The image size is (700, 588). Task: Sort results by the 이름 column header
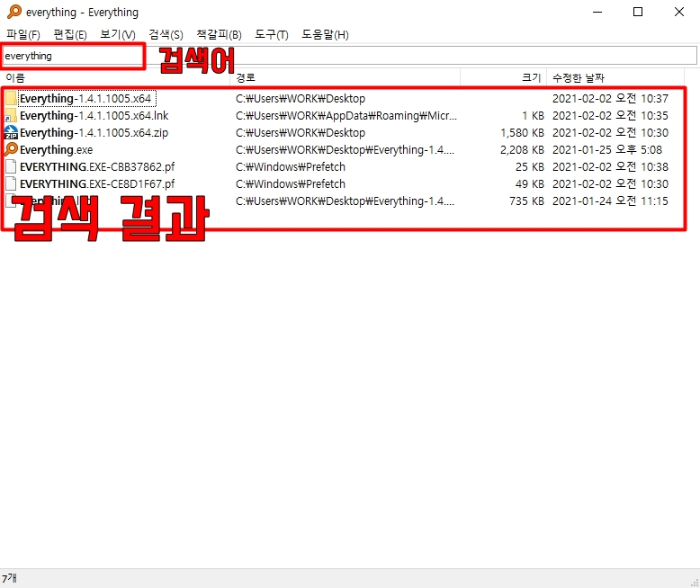pyautogui.click(x=116, y=78)
